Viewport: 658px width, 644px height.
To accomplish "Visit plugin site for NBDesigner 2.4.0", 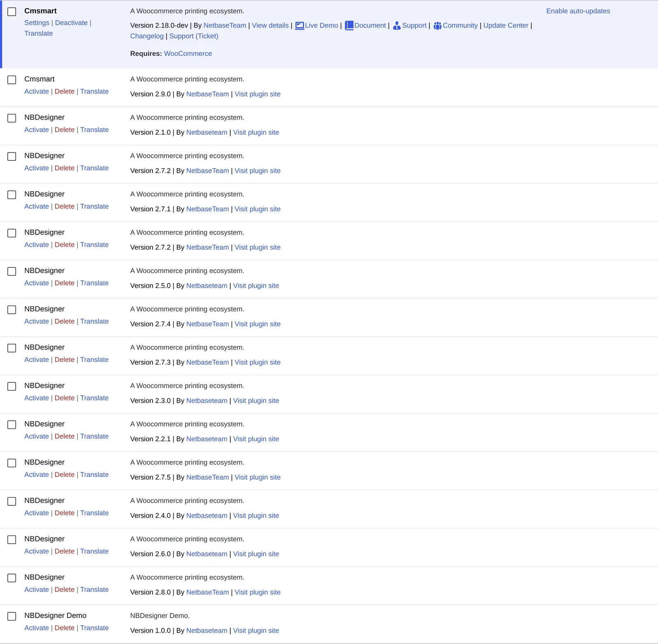I will 256,516.
